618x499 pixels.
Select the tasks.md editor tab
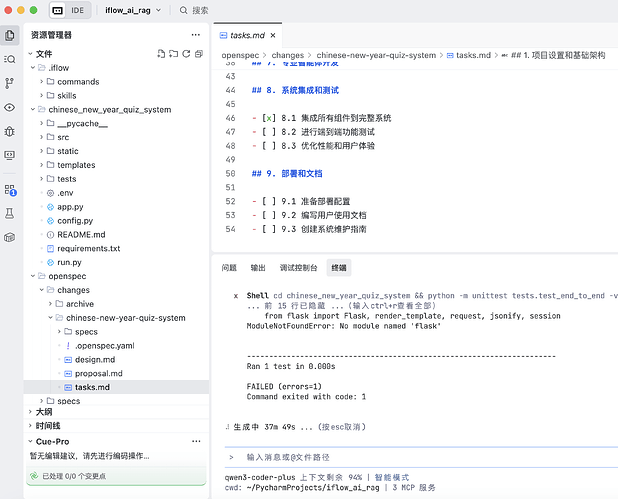247,35
